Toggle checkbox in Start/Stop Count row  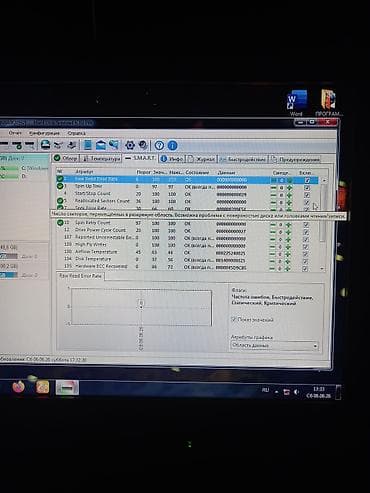click(307, 195)
